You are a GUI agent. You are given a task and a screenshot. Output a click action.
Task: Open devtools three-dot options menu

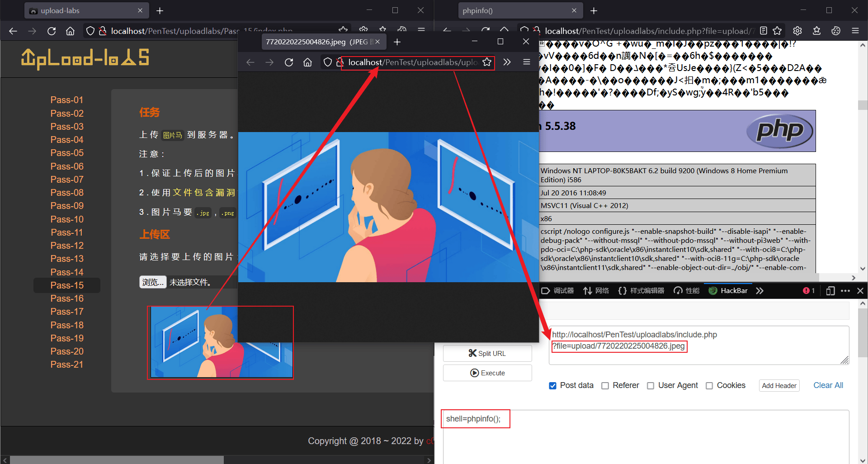(x=845, y=291)
